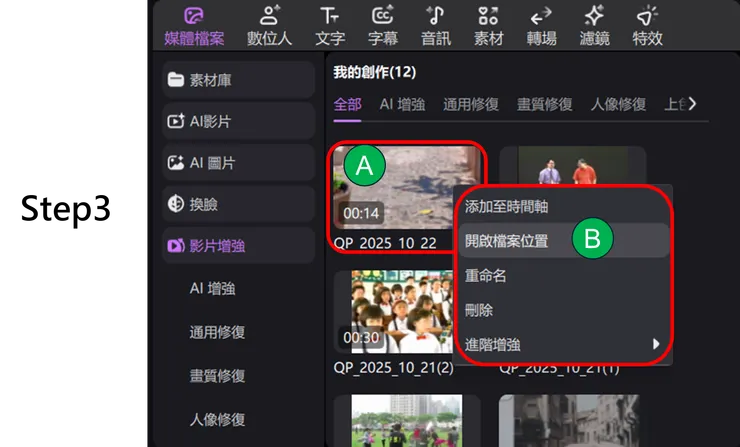The width and height of the screenshot is (740, 447).
Task: Select 素材庫 in the sidebar
Action: pyautogui.click(x=238, y=80)
